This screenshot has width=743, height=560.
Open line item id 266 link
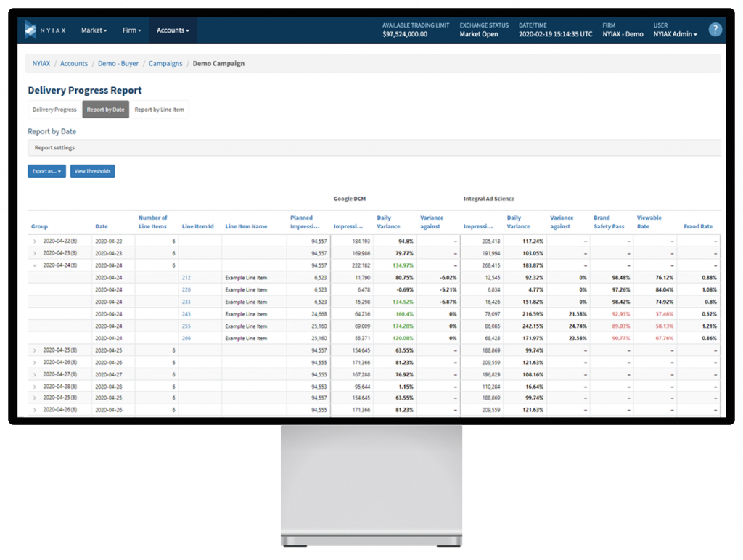(186, 338)
